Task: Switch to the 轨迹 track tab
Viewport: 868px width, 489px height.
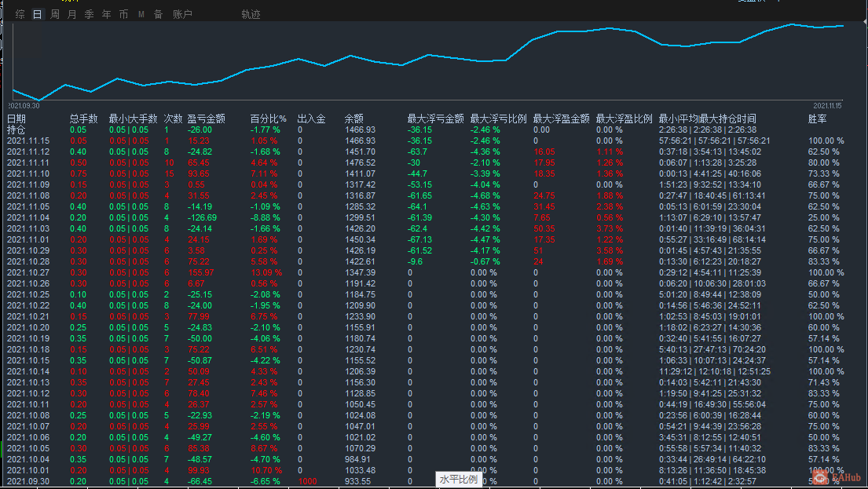Action: tap(251, 14)
